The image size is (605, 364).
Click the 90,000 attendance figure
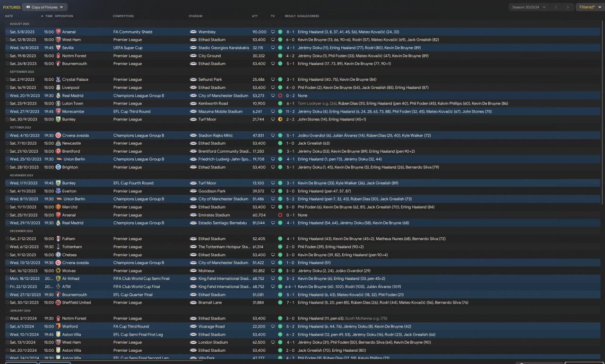tap(259, 32)
